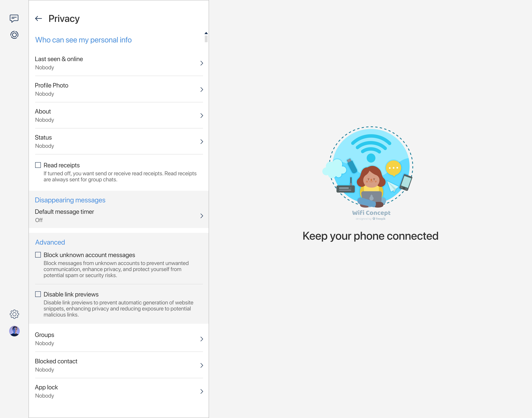The image size is (532, 418).
Task: Click the scrollbar up arrow
Action: 206,33
